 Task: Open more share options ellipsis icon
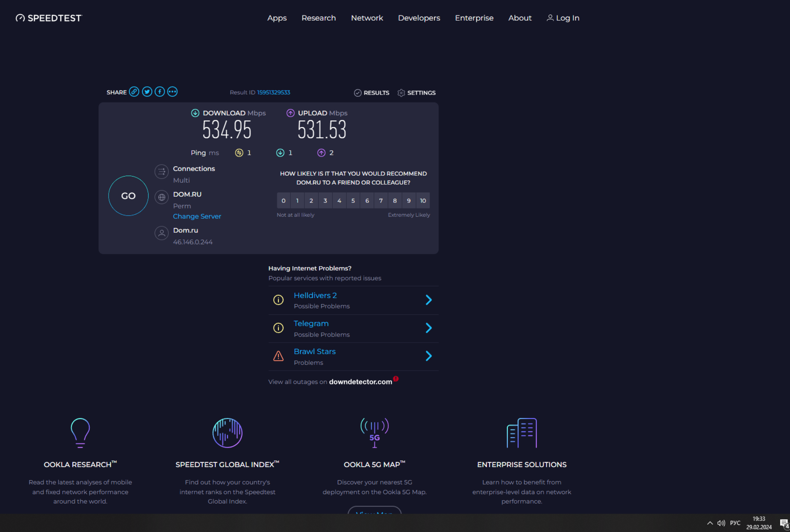pyautogui.click(x=172, y=92)
